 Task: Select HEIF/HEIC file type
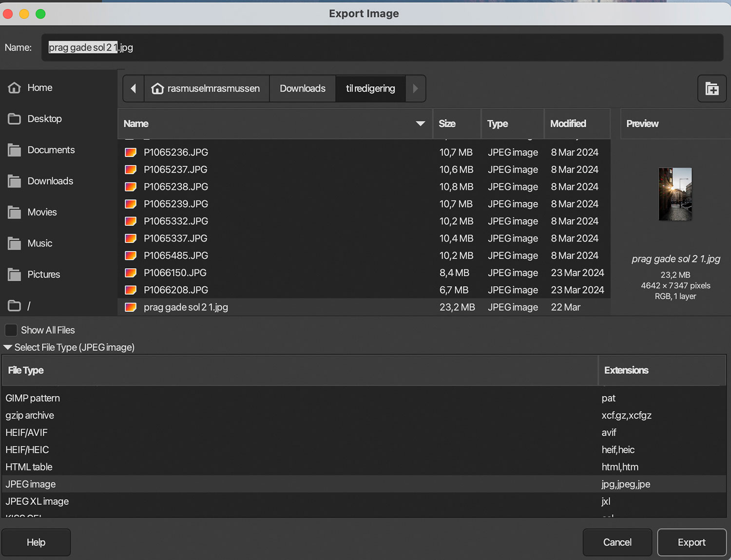[27, 450]
